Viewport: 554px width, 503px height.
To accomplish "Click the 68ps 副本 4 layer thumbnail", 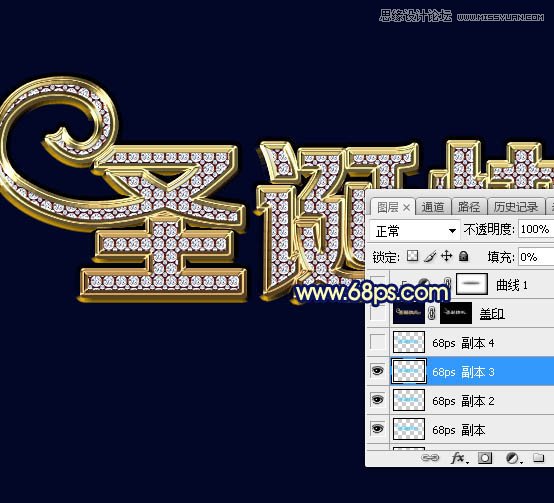I will point(409,342).
